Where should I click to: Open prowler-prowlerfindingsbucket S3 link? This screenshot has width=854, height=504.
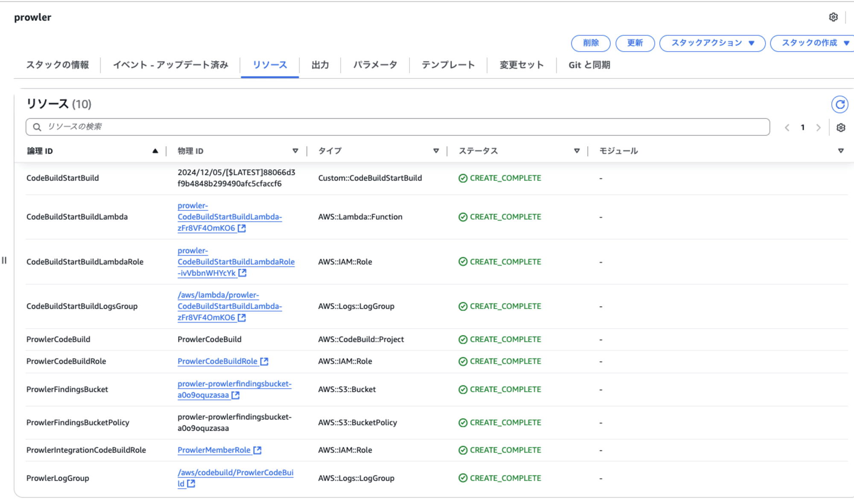click(x=234, y=389)
